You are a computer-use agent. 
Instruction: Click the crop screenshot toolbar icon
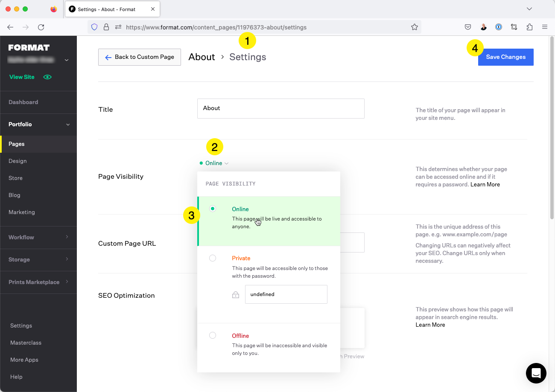[514, 27]
